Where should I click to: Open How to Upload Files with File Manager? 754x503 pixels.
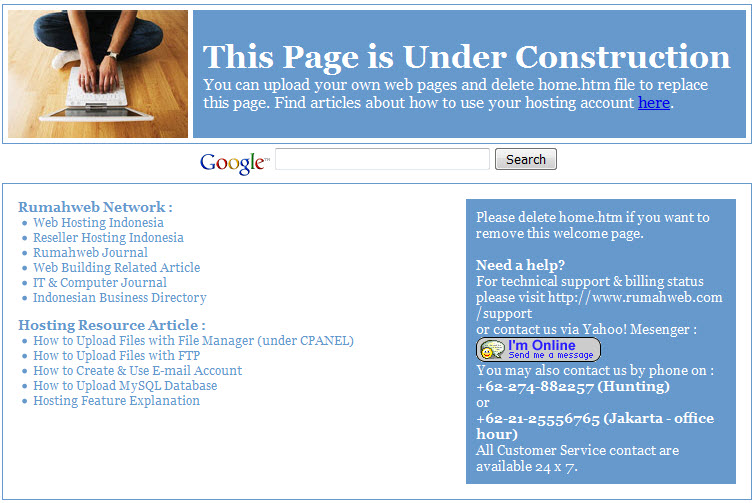coord(193,340)
